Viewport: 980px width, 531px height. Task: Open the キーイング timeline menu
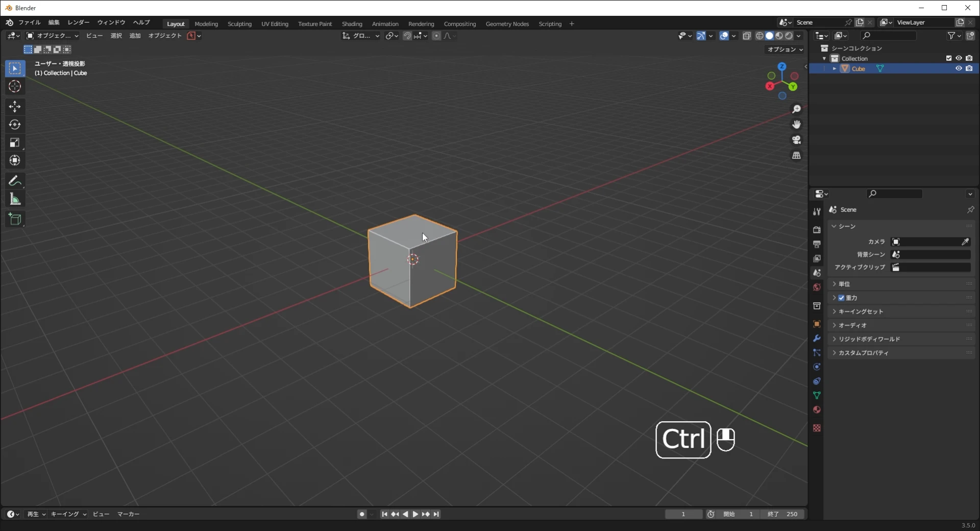pos(68,514)
